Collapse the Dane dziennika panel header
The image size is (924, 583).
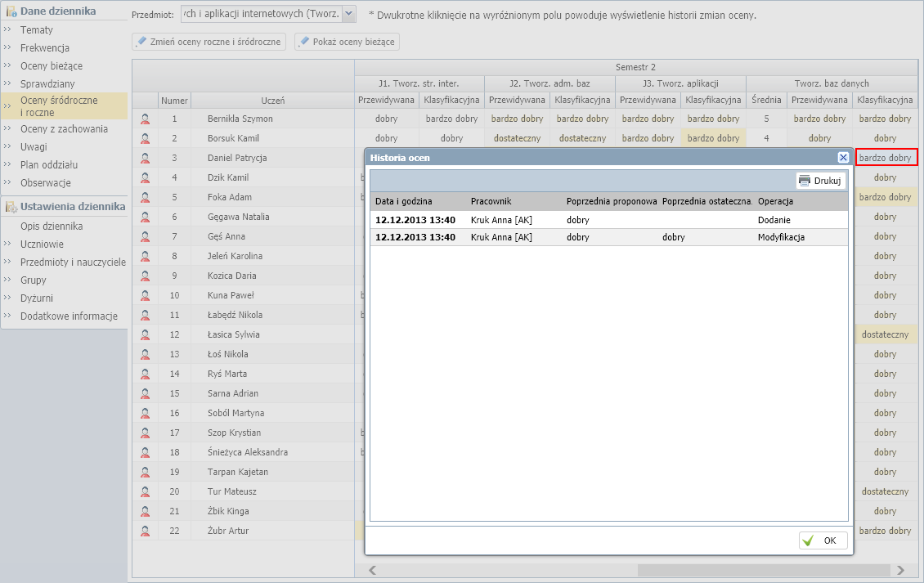click(65, 11)
